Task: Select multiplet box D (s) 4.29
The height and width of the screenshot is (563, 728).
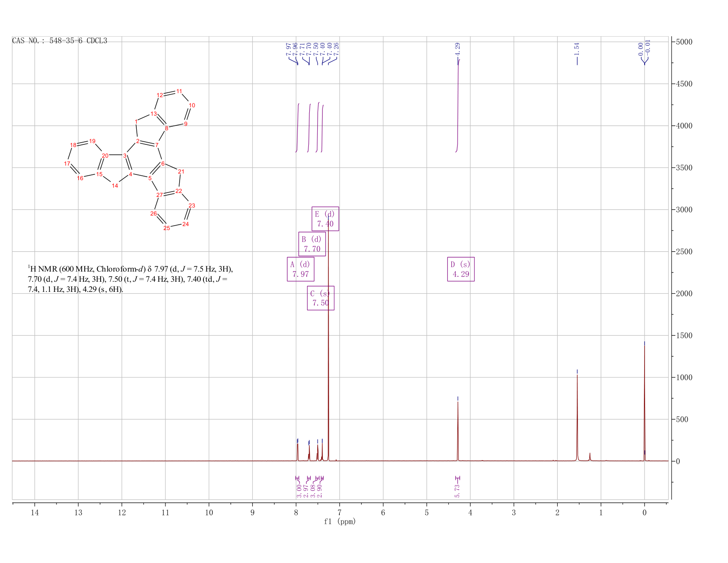Action: click(461, 269)
